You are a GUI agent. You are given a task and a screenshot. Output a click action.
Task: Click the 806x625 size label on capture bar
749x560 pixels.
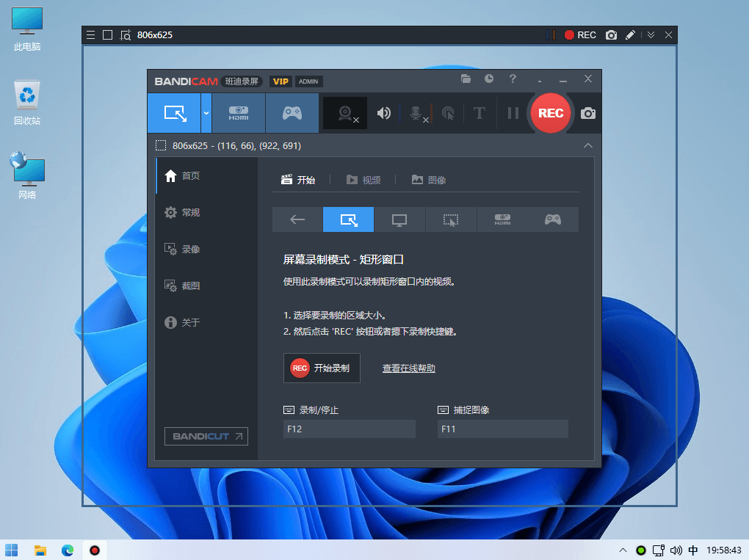tap(155, 34)
